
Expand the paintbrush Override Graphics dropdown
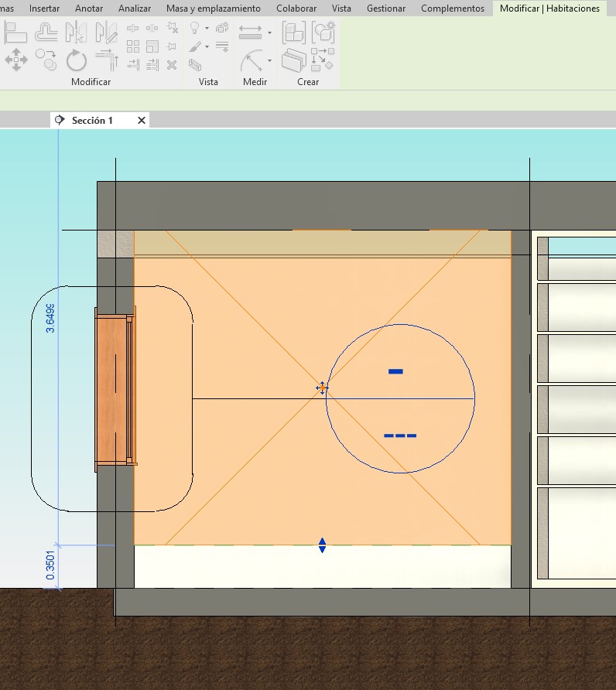click(207, 47)
